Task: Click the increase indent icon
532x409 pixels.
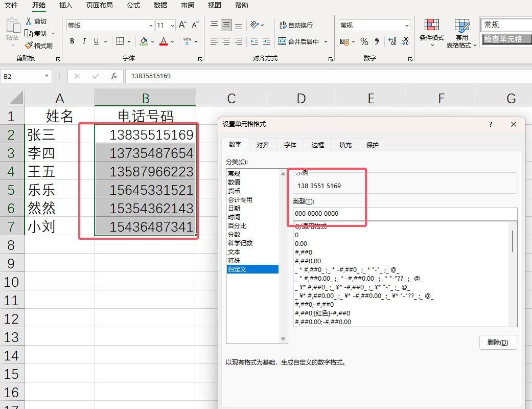Action: pos(267,41)
